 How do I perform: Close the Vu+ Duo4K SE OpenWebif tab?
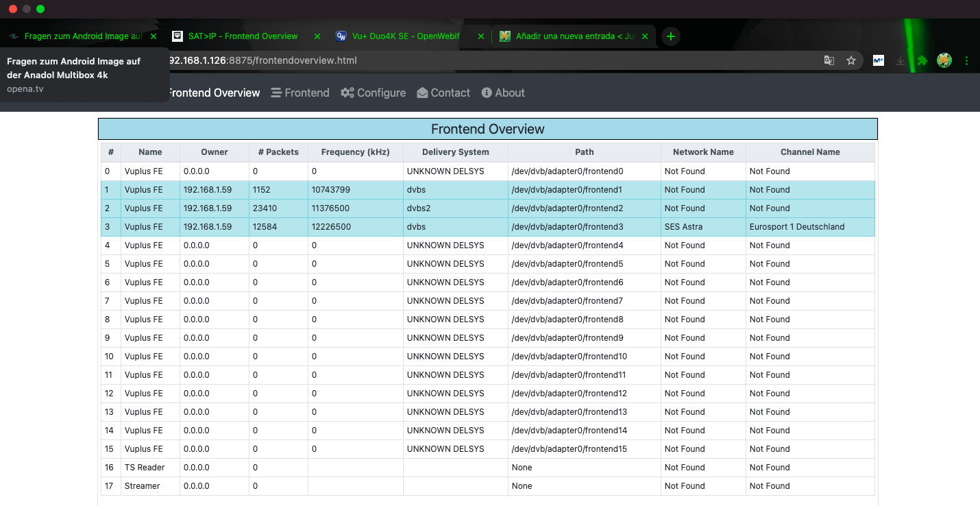[x=480, y=36]
